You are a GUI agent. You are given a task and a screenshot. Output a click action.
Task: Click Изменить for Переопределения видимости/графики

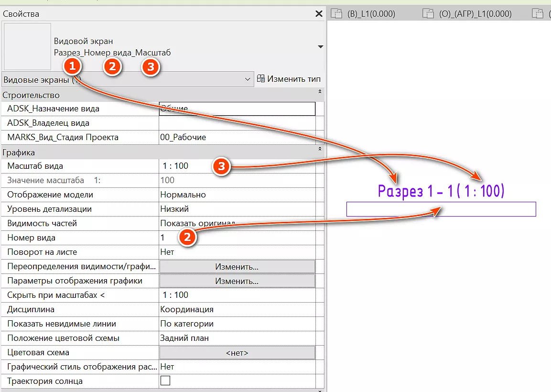coord(237,266)
